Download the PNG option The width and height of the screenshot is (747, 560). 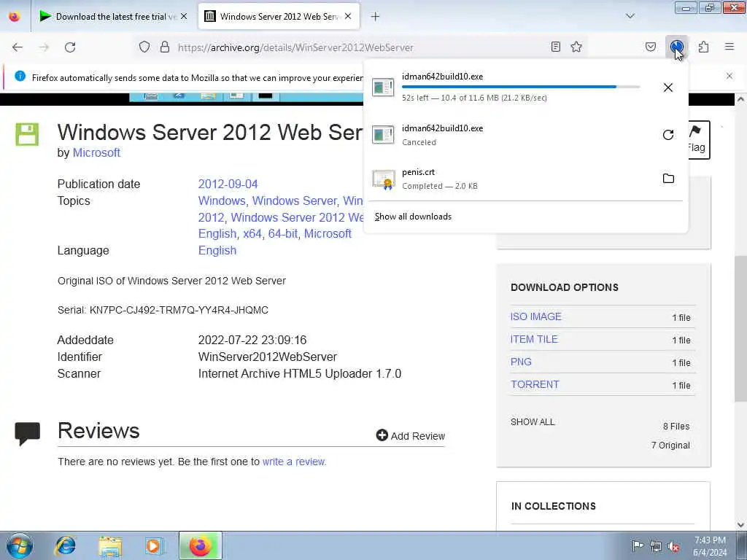pos(521,362)
